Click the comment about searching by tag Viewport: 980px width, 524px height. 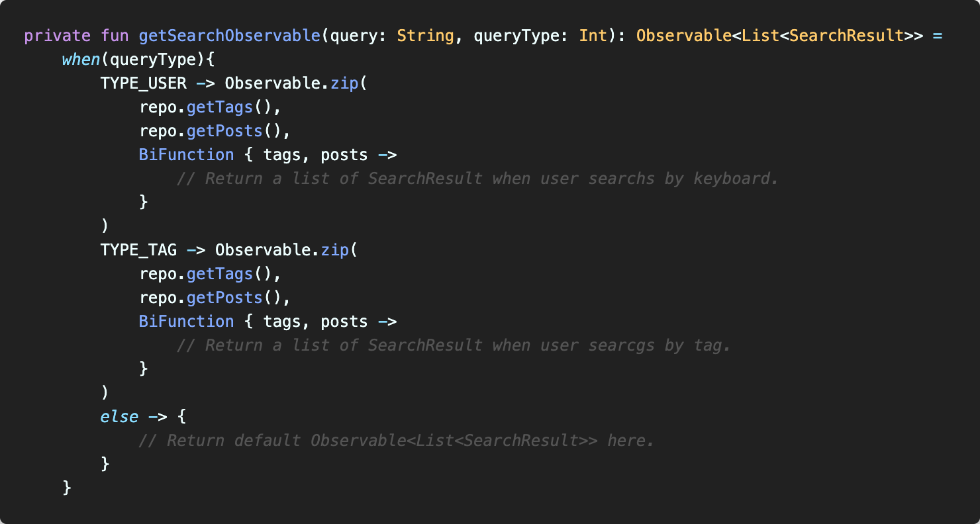click(453, 345)
